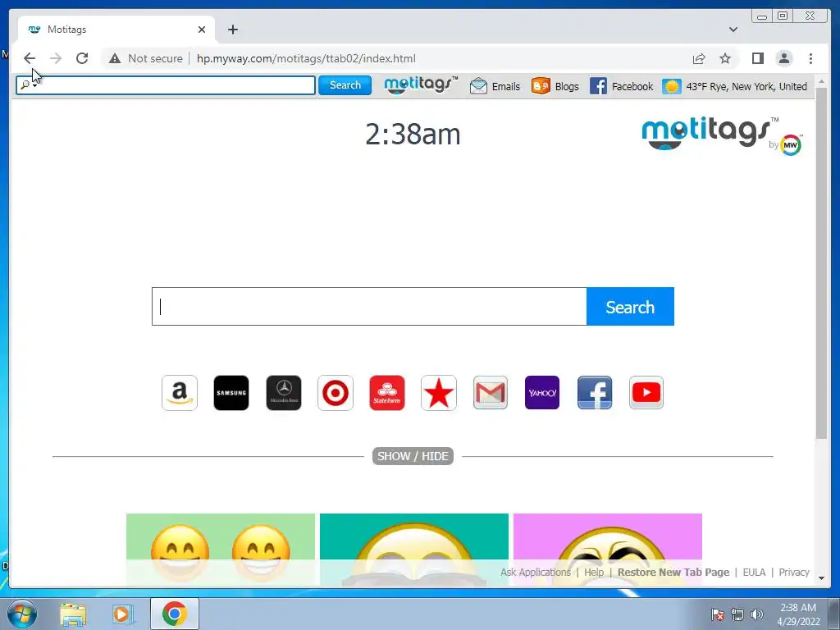
Task: Open the Help footer link
Action: coord(594,572)
